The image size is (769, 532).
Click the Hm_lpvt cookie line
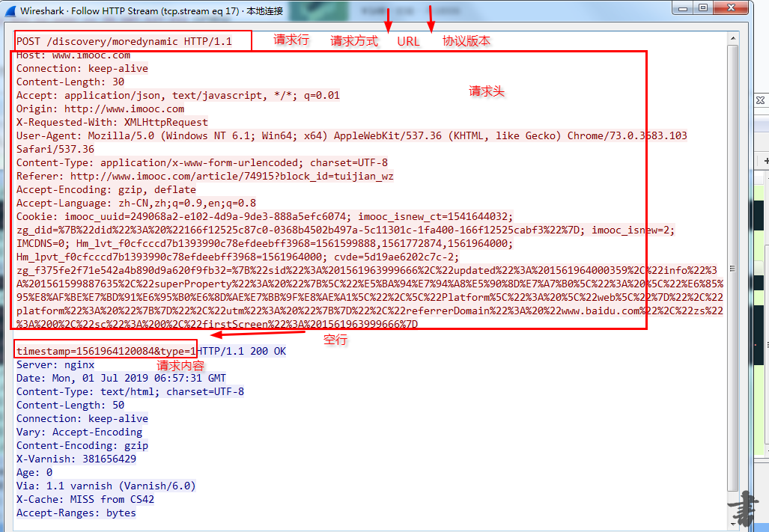[x=238, y=257]
